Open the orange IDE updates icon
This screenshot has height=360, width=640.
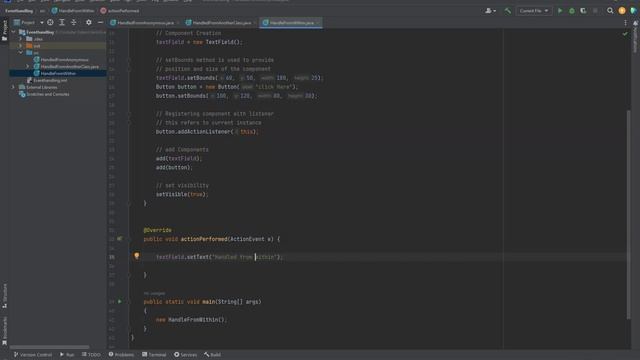click(622, 11)
